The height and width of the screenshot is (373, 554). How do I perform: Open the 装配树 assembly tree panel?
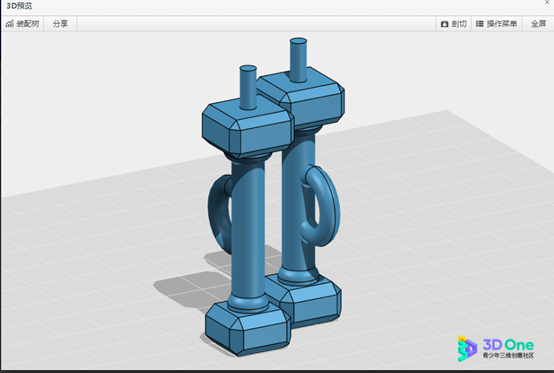click(22, 24)
